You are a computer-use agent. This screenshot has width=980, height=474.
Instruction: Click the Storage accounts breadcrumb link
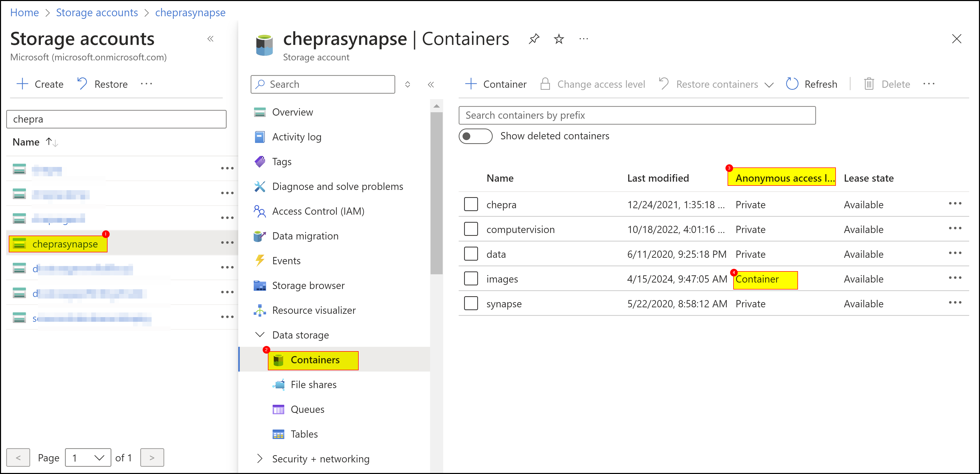point(97,13)
